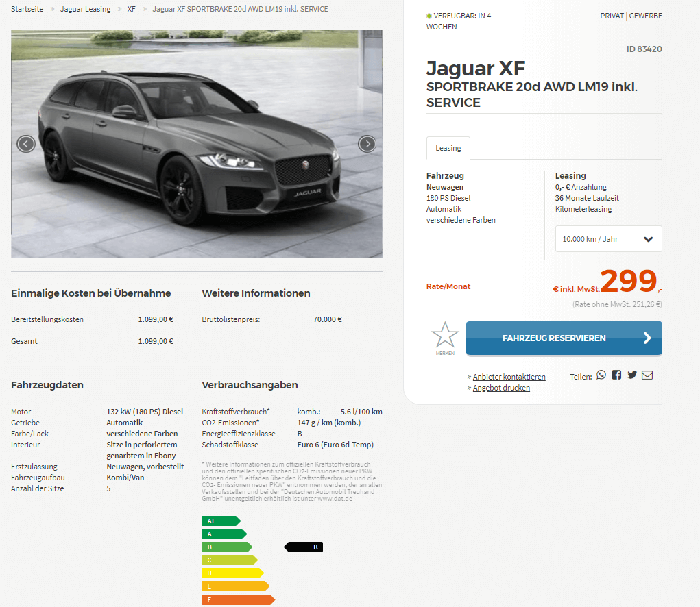Click '132 kW (180 PS) Diesel' motor value
This screenshot has height=607, width=700.
coord(145,412)
